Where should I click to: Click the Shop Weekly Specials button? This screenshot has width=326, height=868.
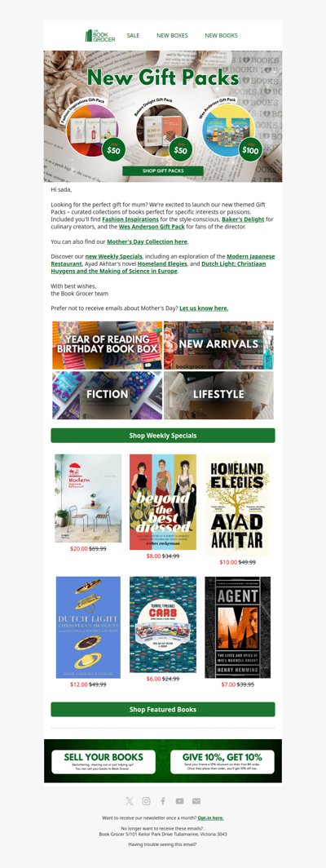click(x=163, y=436)
